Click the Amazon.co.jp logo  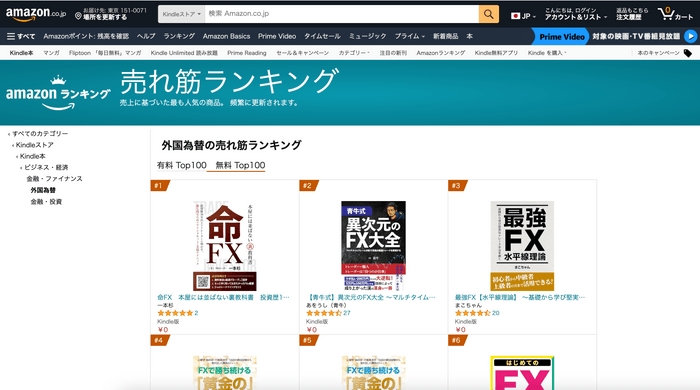[x=36, y=14]
